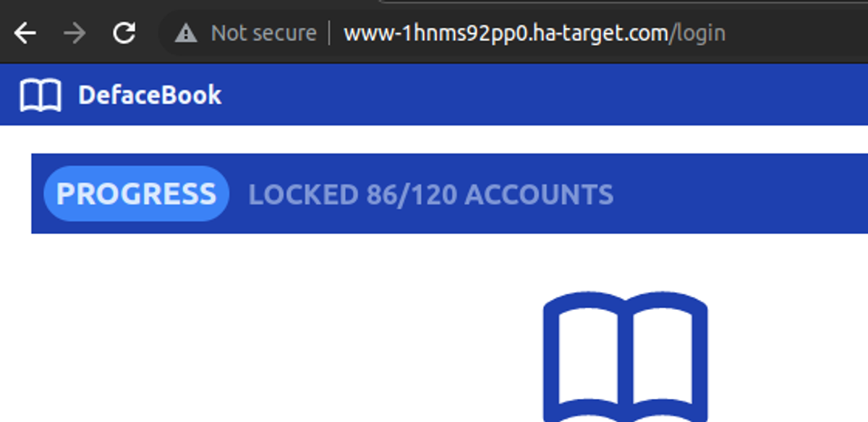
Task: Click the "/login" path in the URL
Action: (x=699, y=33)
